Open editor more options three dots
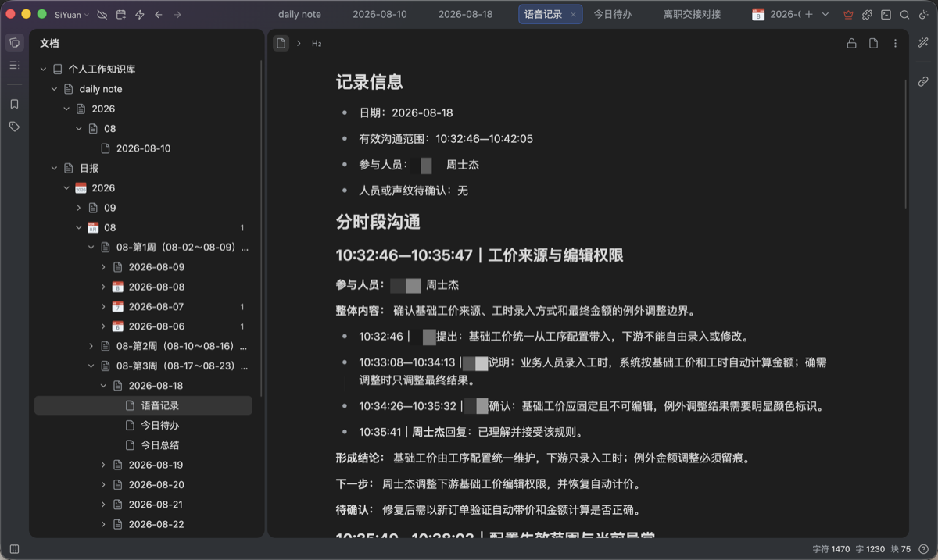 (895, 44)
